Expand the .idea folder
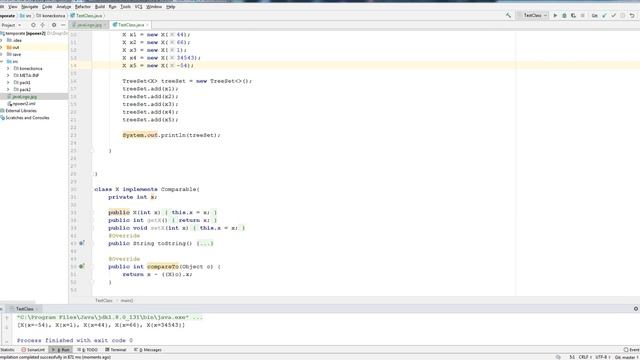 click(x=2, y=40)
